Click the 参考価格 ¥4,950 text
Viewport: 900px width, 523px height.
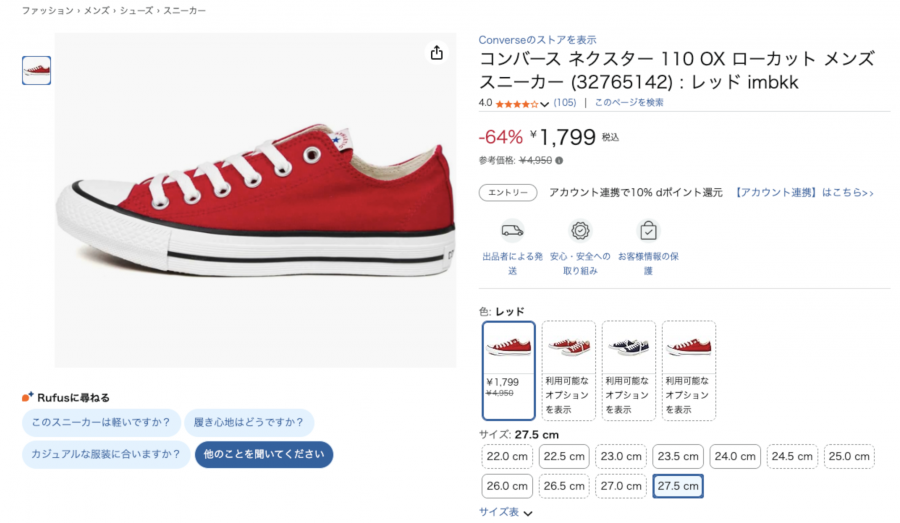(x=515, y=161)
